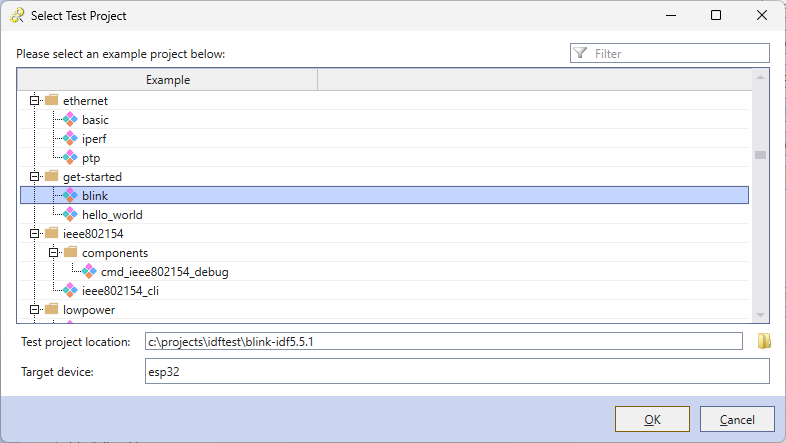The image size is (786, 443).
Task: Click the scrollbar down arrow in example list
Action: coord(760,315)
